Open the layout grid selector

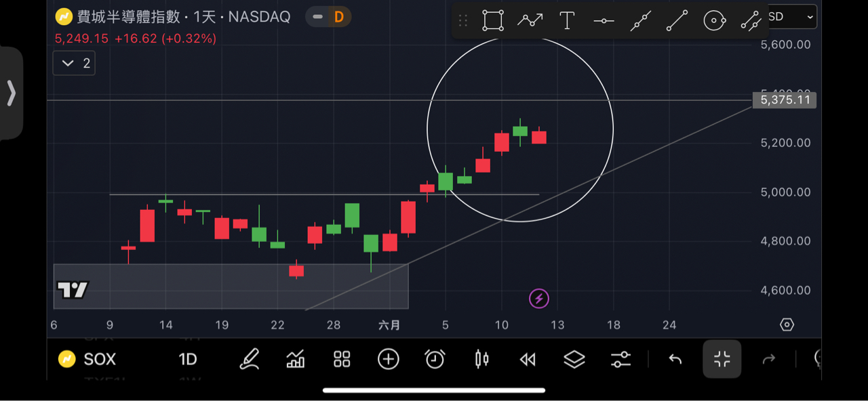click(x=342, y=359)
